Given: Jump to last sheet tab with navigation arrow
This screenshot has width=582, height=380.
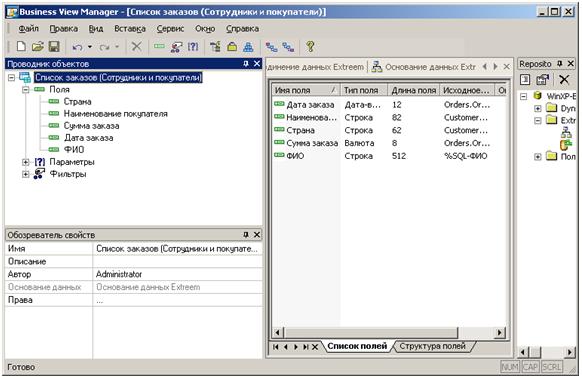Looking at the screenshot, I should pyautogui.click(x=305, y=347).
